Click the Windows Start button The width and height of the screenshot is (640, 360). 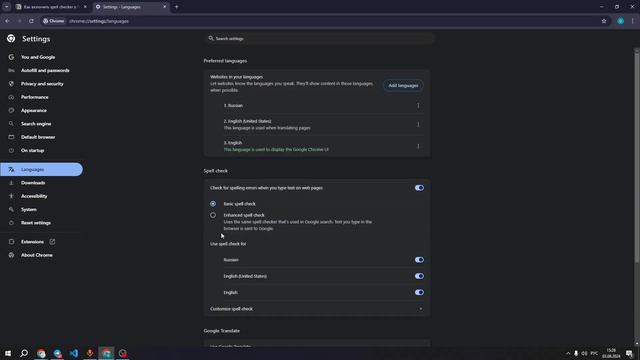point(8,353)
